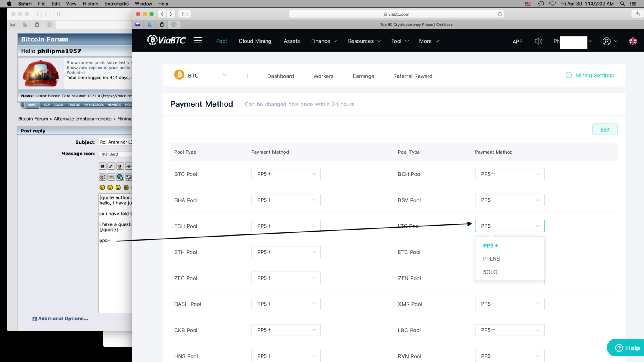Open the Workers tab
This screenshot has width=644, height=362.
point(323,76)
